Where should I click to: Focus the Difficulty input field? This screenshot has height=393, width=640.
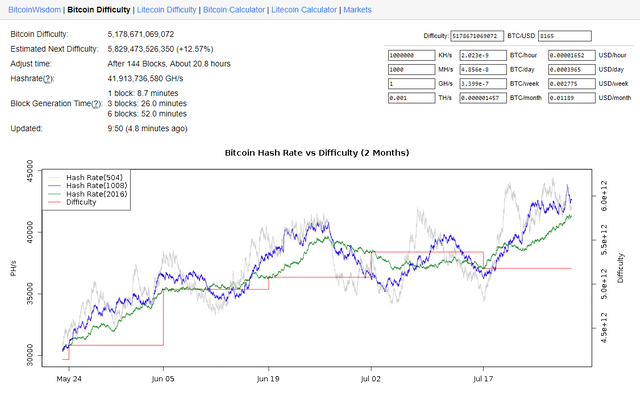click(477, 36)
